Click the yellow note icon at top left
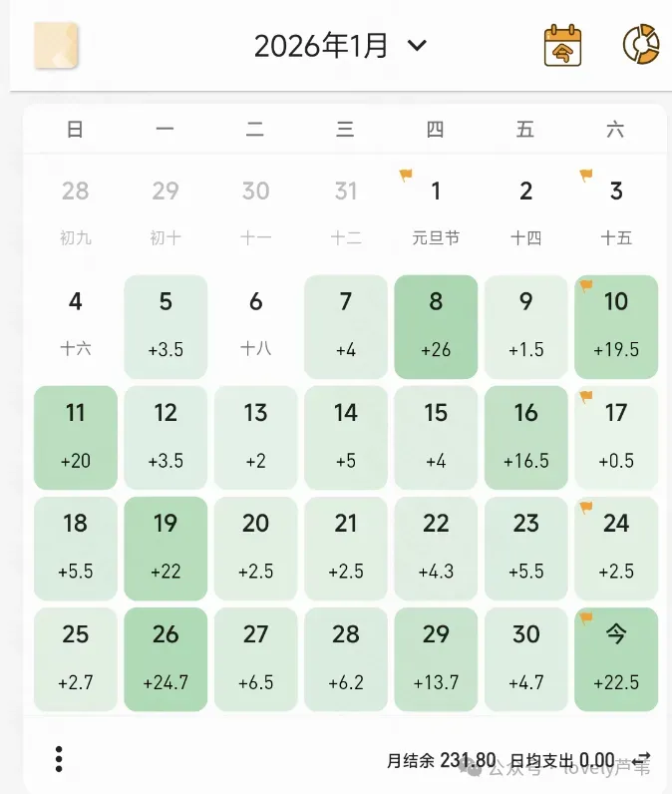This screenshot has height=794, width=672. click(x=56, y=46)
